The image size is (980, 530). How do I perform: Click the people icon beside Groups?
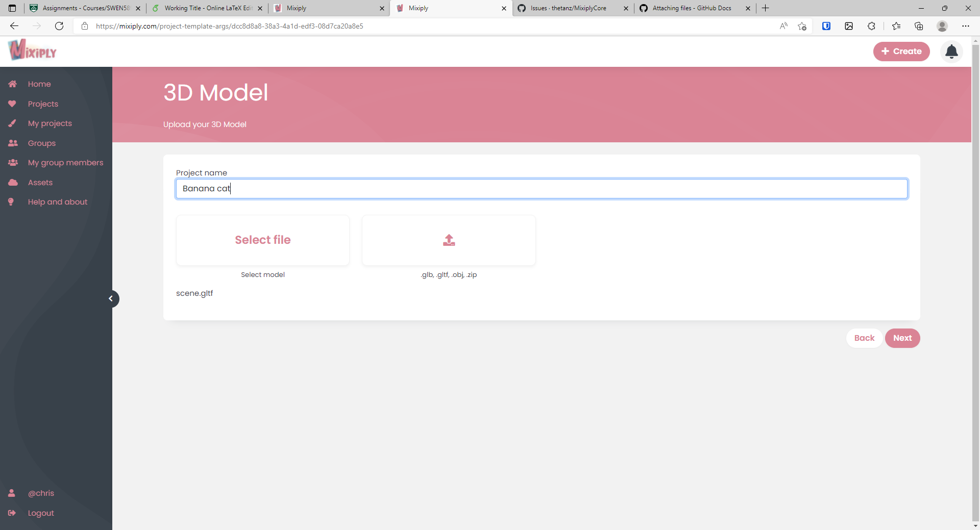tap(13, 143)
